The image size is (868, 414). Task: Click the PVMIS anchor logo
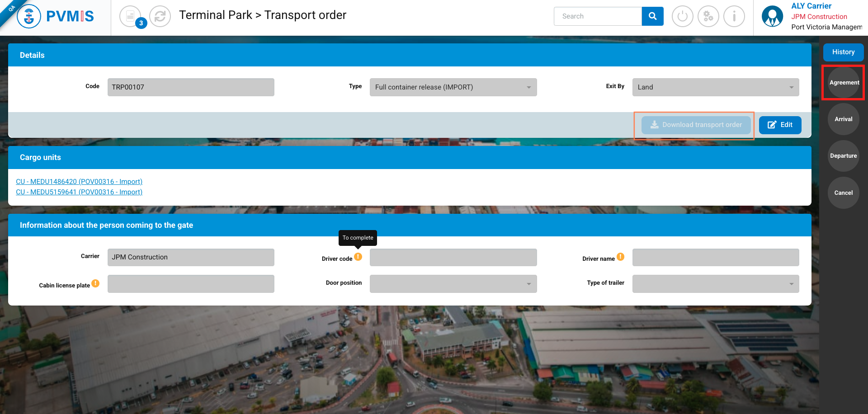click(29, 17)
